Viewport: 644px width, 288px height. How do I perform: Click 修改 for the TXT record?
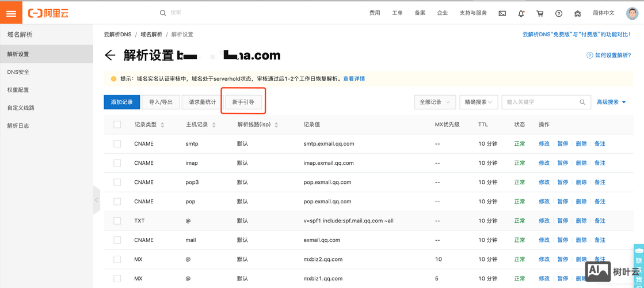544,221
